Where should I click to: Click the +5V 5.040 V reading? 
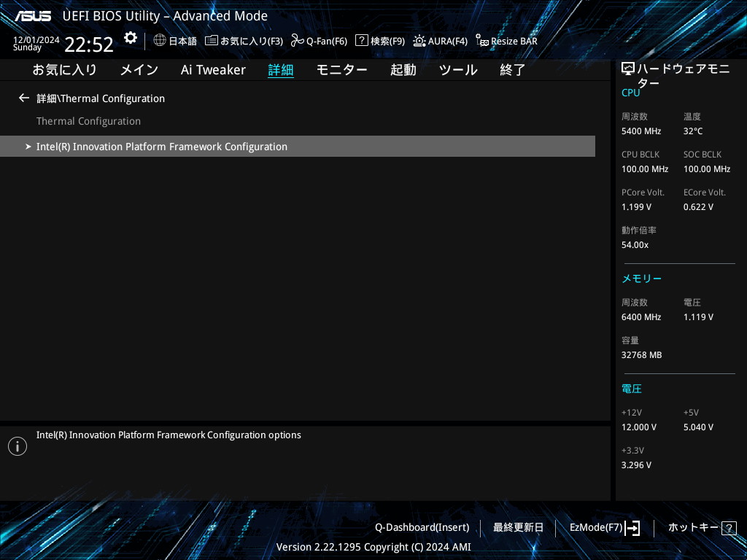click(698, 427)
